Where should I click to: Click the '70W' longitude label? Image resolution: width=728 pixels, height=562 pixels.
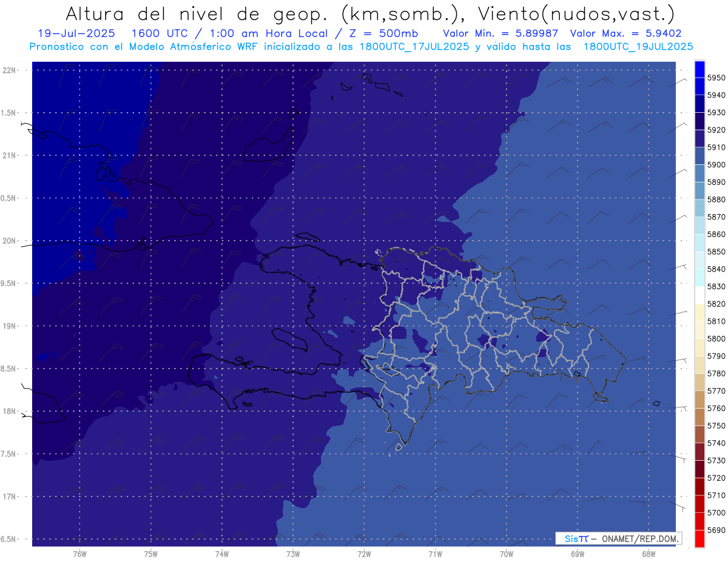(x=507, y=554)
